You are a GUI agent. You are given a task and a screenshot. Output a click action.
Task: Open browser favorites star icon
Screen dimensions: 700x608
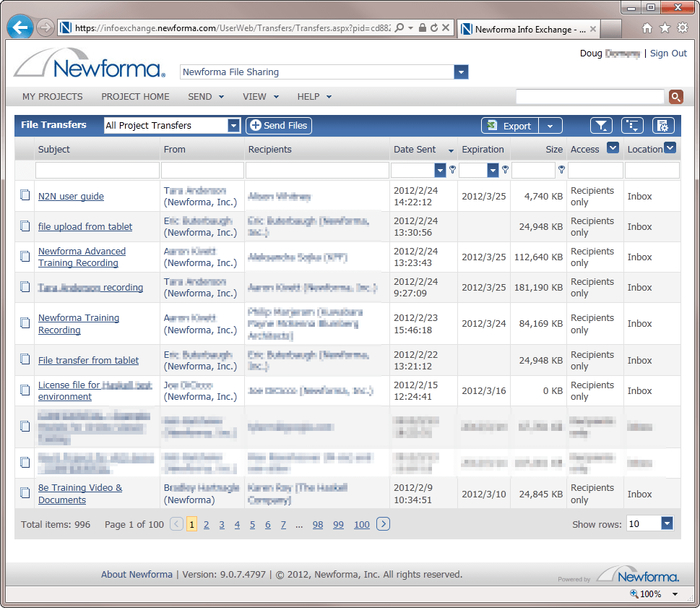coord(665,28)
